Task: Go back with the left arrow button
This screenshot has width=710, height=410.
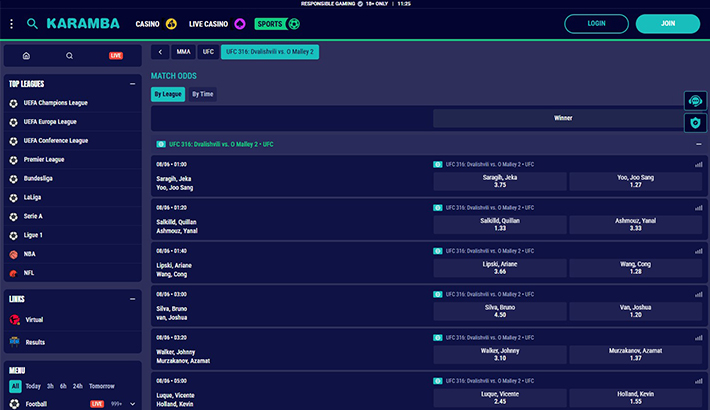Action: click(160, 52)
